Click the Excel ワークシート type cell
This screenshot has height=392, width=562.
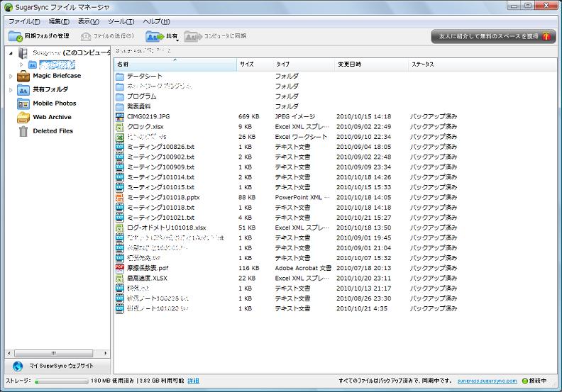click(x=301, y=137)
